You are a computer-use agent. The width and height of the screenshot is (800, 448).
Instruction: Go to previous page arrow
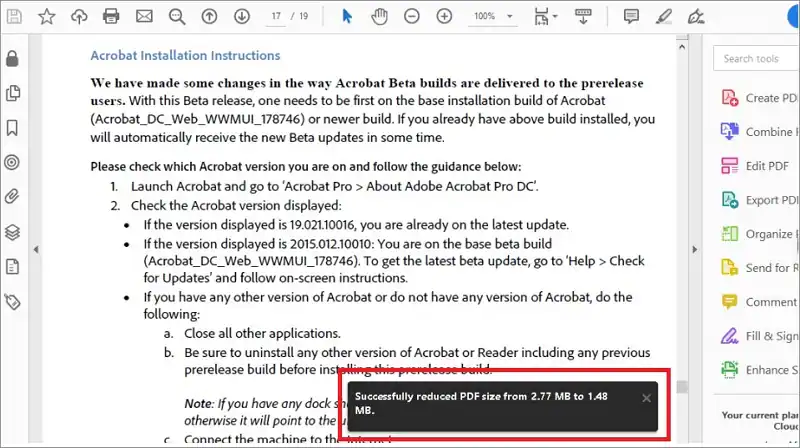(x=209, y=16)
